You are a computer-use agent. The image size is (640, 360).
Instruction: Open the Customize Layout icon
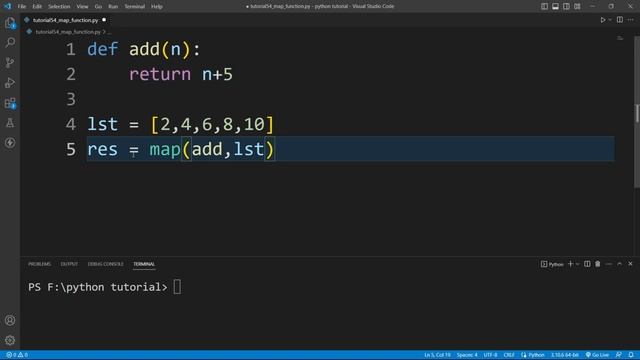coord(577,6)
